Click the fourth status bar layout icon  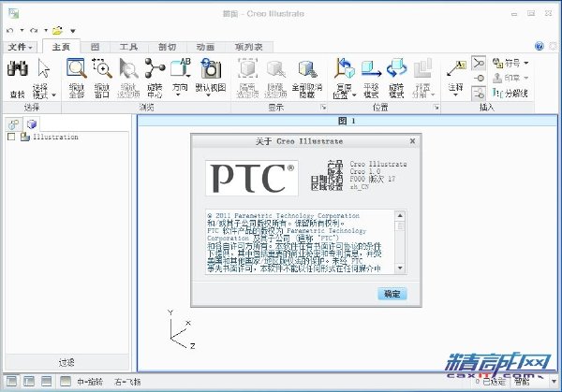[x=66, y=382]
